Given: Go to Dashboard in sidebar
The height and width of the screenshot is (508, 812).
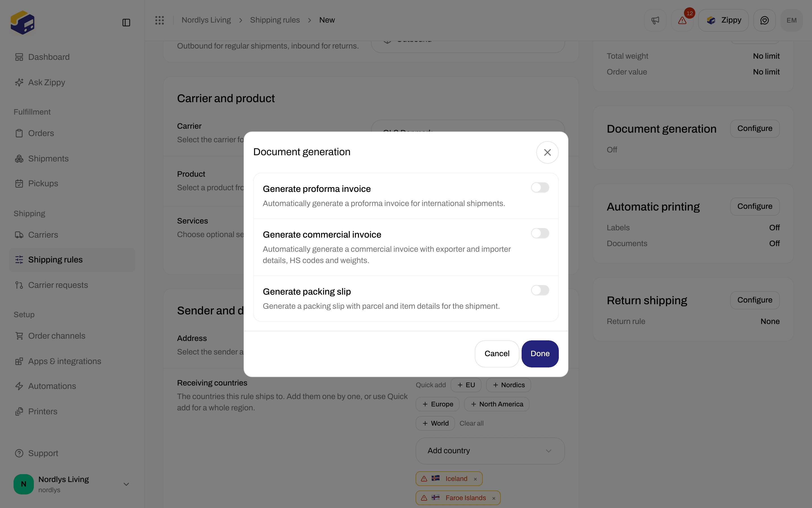Looking at the screenshot, I should point(72,57).
